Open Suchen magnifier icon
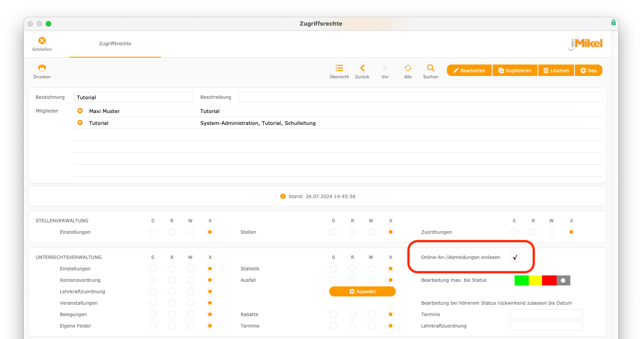644x339 pixels. point(431,68)
